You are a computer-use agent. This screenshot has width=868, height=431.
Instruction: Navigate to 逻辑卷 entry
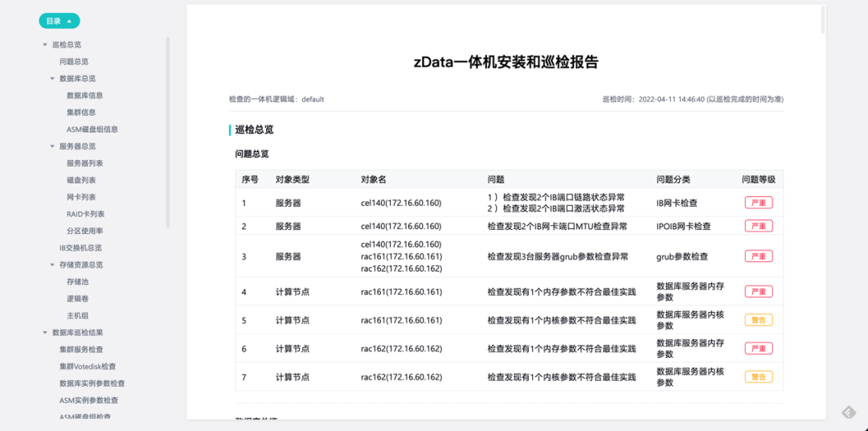pos(77,298)
